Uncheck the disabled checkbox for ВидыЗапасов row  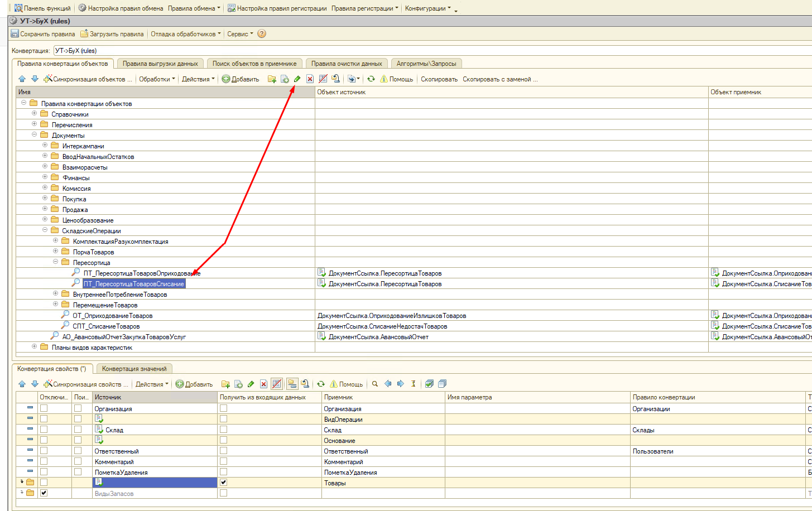click(44, 493)
